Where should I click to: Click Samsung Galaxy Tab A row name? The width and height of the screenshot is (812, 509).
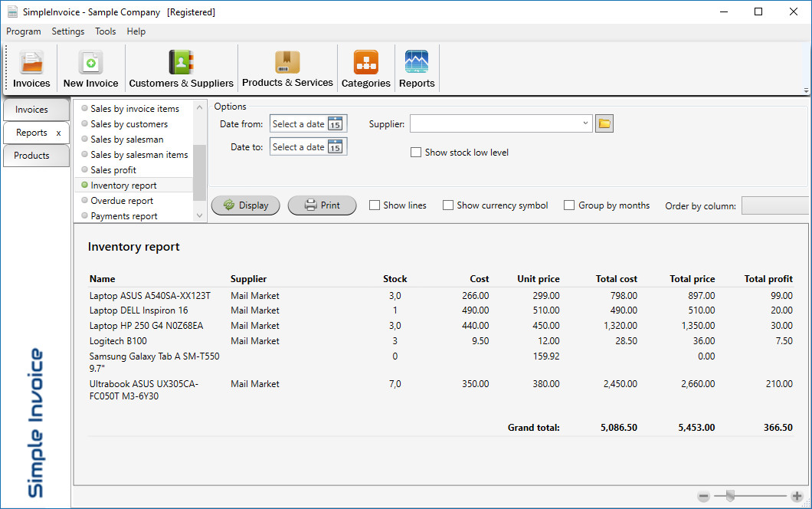(x=154, y=363)
